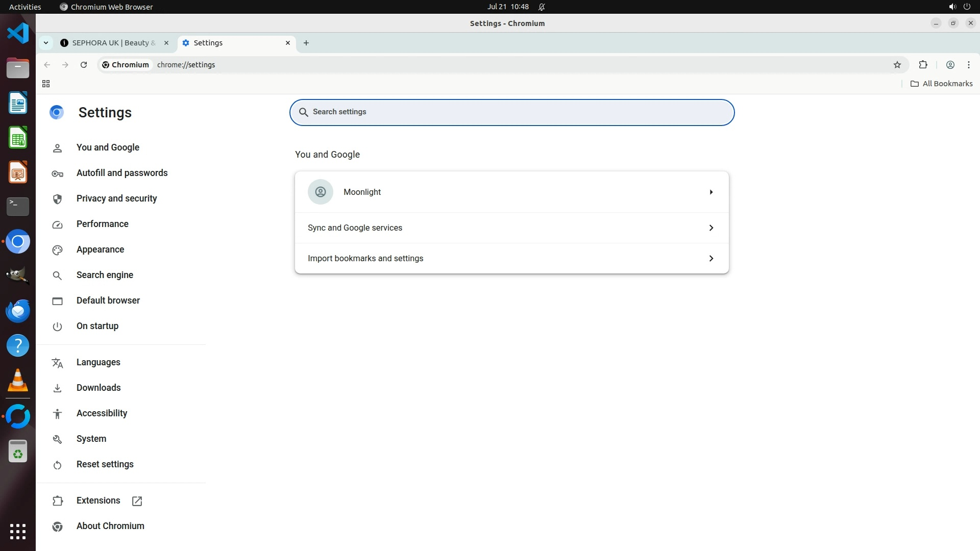The width and height of the screenshot is (980, 551).
Task: Open the About Chromium page
Action: pos(110,526)
